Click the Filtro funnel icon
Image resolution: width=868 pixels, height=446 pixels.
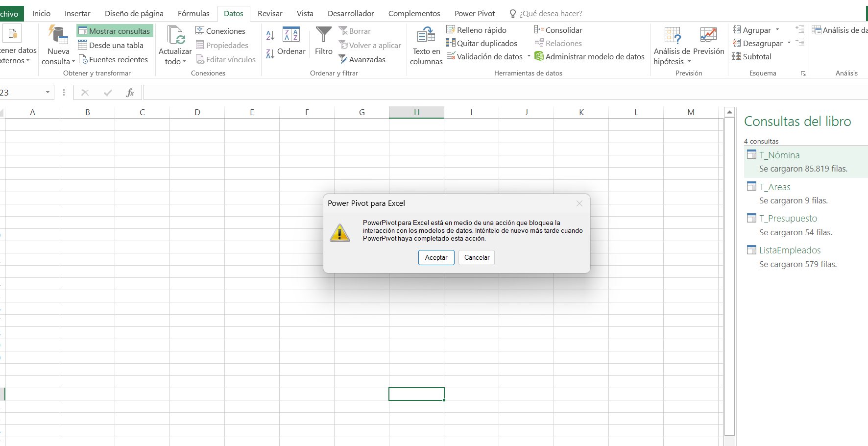(x=323, y=35)
